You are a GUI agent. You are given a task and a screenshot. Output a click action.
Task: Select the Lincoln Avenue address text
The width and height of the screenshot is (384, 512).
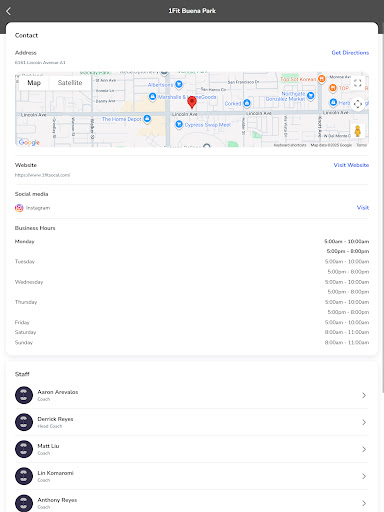[40, 63]
